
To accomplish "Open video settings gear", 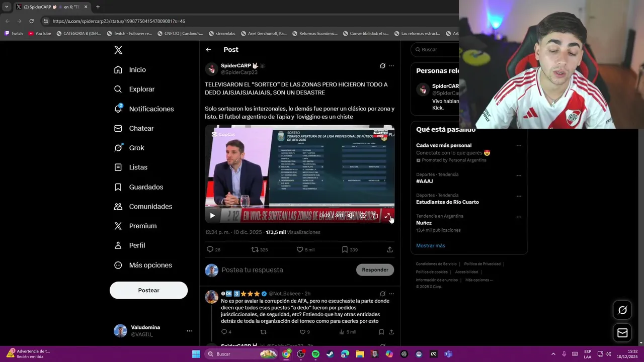I will coord(363,216).
